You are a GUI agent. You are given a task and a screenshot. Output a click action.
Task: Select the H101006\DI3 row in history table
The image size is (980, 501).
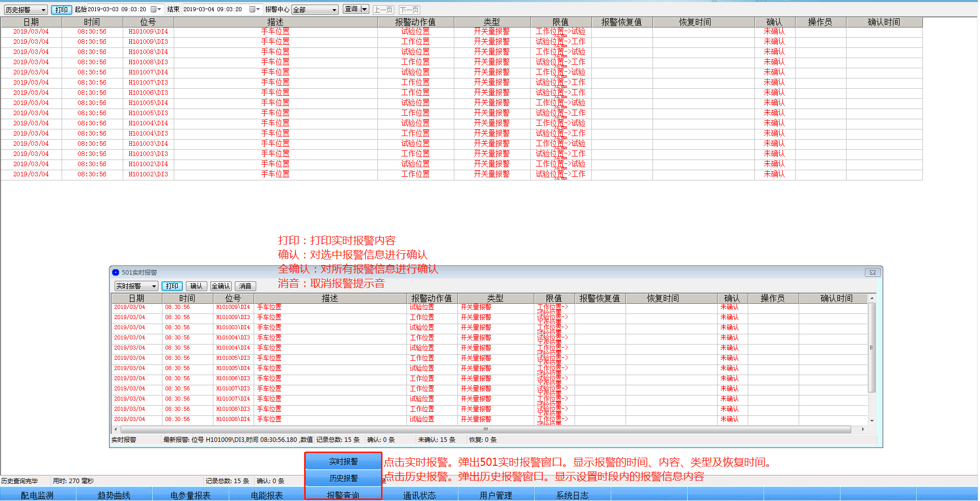(461, 93)
